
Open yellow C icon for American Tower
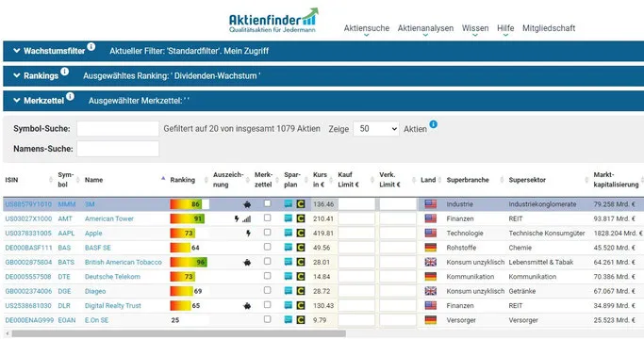[301, 218]
